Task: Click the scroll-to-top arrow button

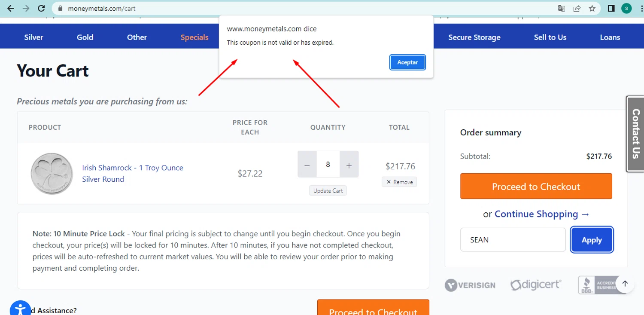Action: (x=625, y=283)
